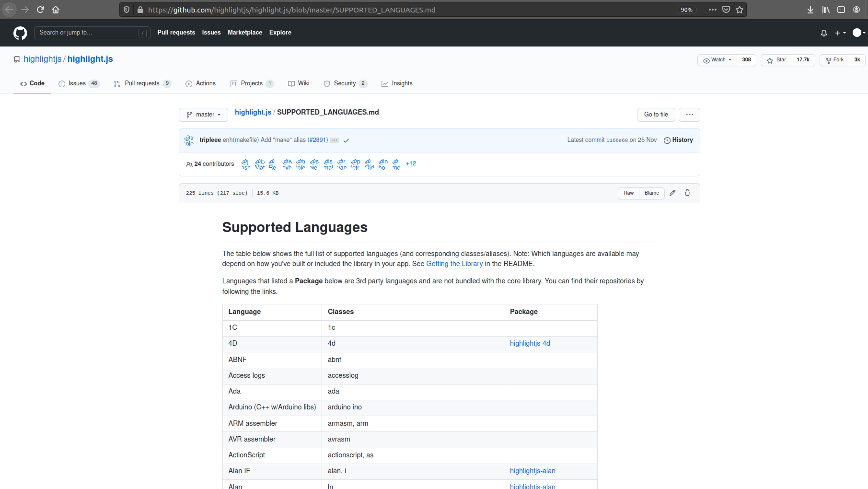Open 24 contributors list
This screenshot has height=489, width=868.
point(210,164)
